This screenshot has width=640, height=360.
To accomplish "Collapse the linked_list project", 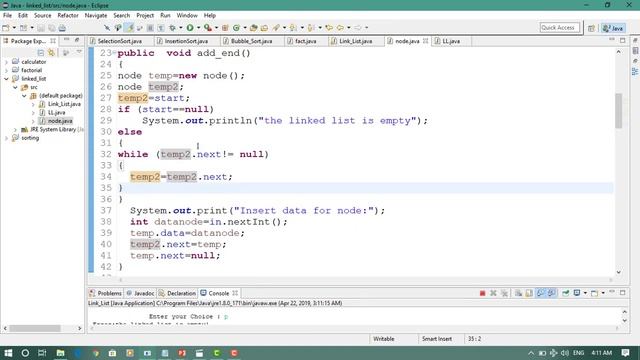I will 7,79.
